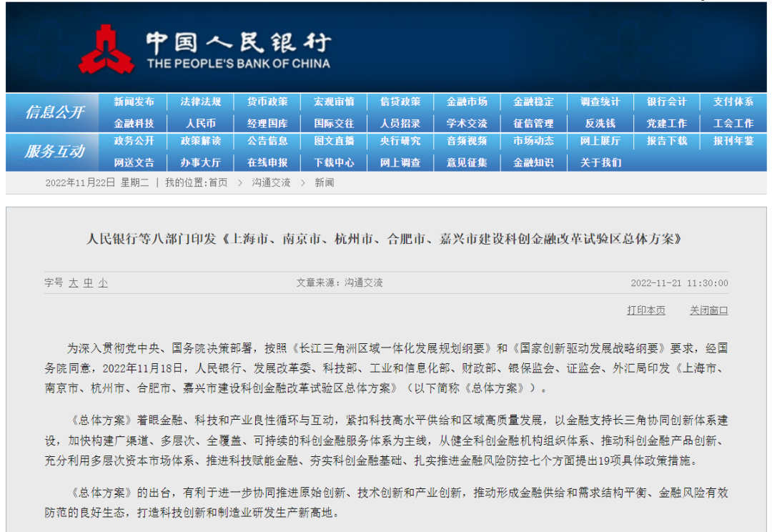Go to 新闻 in breadcrumb
The height and width of the screenshot is (532, 772).
tap(325, 183)
